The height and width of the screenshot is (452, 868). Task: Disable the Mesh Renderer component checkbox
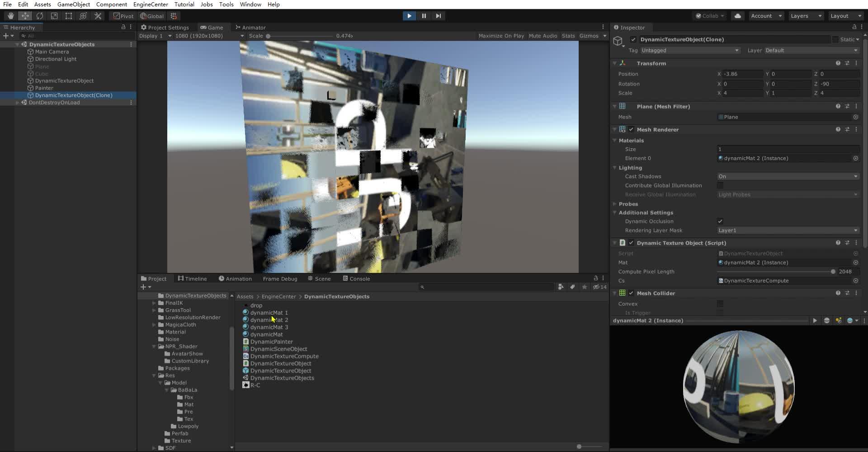click(631, 129)
